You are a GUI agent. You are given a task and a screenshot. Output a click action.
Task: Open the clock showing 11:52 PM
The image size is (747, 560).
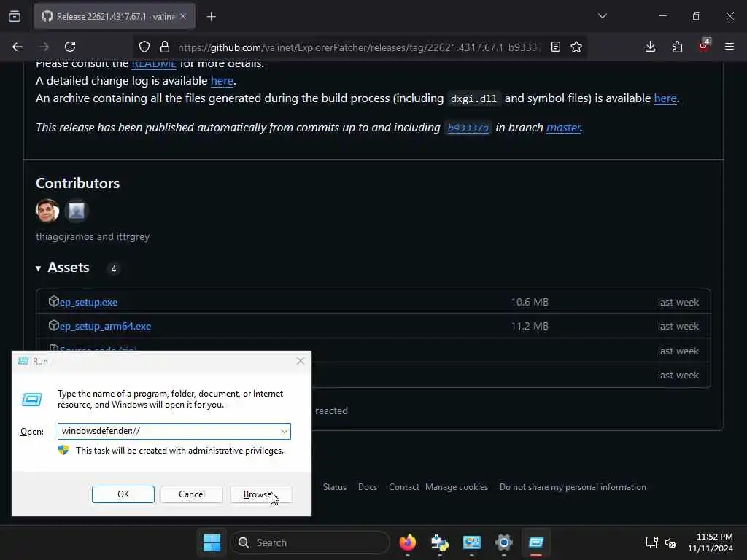click(711, 542)
